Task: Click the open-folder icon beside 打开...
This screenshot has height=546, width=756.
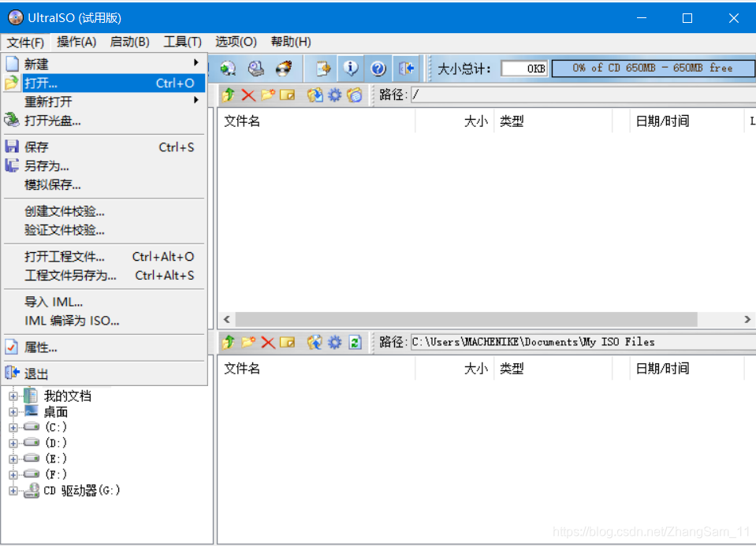Action: [12, 83]
